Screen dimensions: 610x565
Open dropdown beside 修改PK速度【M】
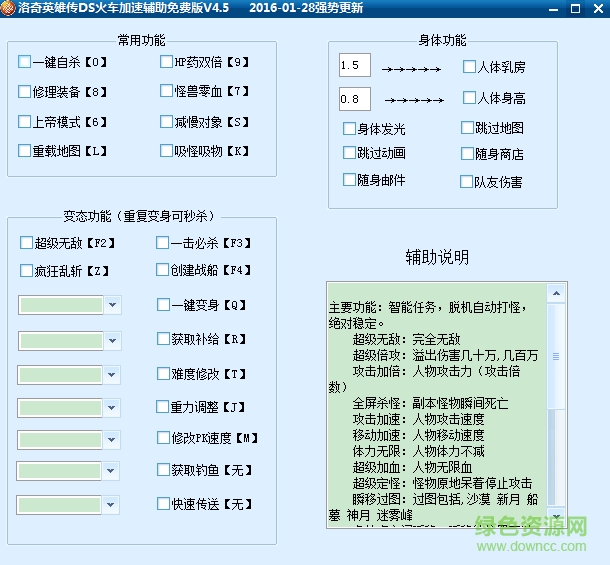[111, 440]
